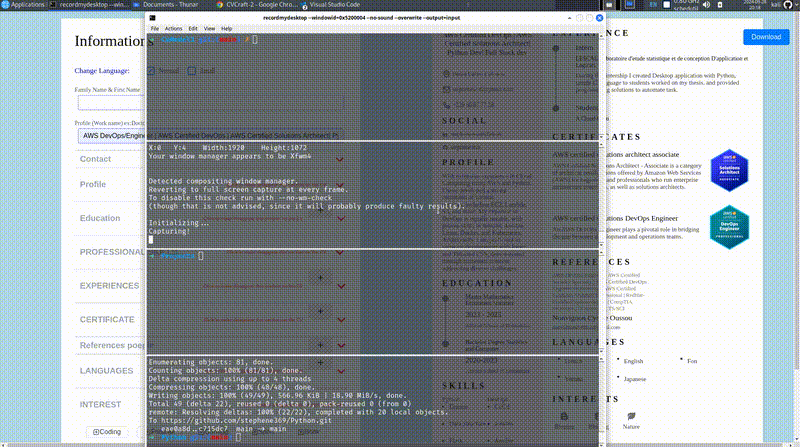Screen dimensions: 800x447
Task: Switch to the recordmydesktop taskbar window
Action: (x=90, y=5)
